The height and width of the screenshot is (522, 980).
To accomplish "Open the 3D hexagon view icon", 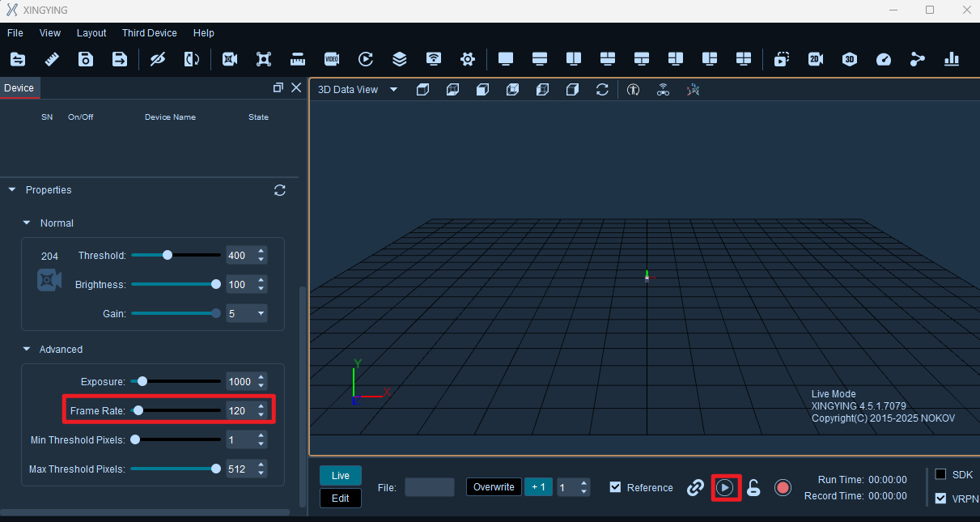I will 850,59.
